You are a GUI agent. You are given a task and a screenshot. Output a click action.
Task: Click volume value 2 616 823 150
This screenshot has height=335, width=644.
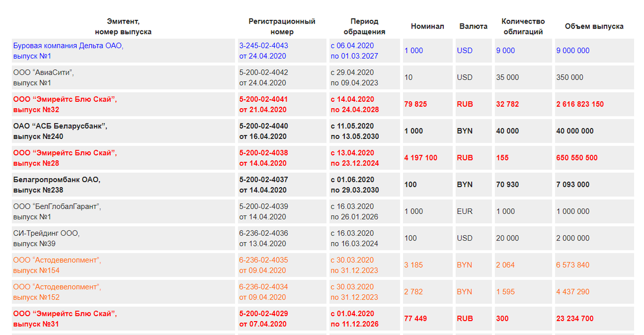click(580, 105)
